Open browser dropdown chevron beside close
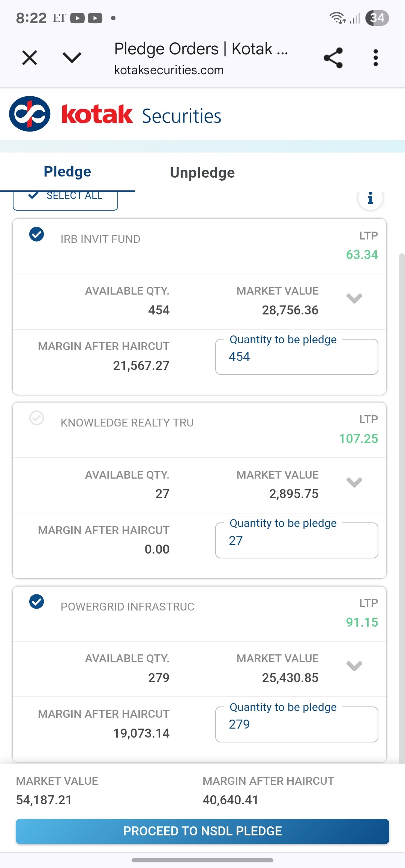The image size is (405, 868). tap(72, 58)
